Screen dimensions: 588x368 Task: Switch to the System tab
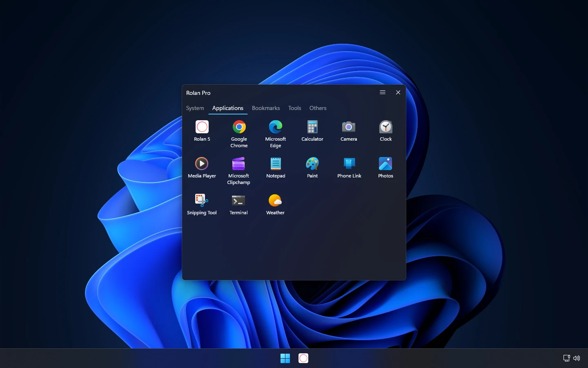coord(195,108)
